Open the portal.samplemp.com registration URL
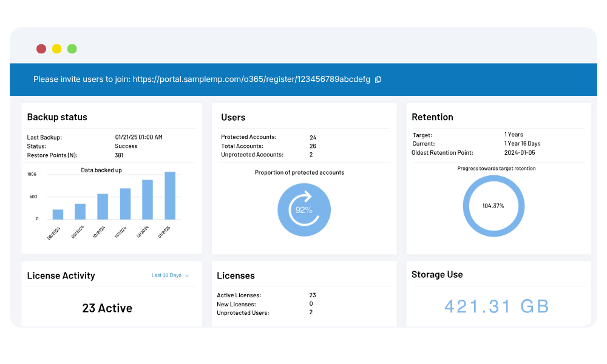The image size is (607, 364). (x=251, y=79)
